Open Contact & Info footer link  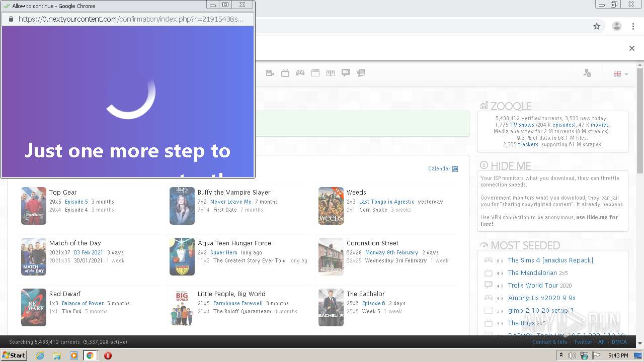[550, 342]
